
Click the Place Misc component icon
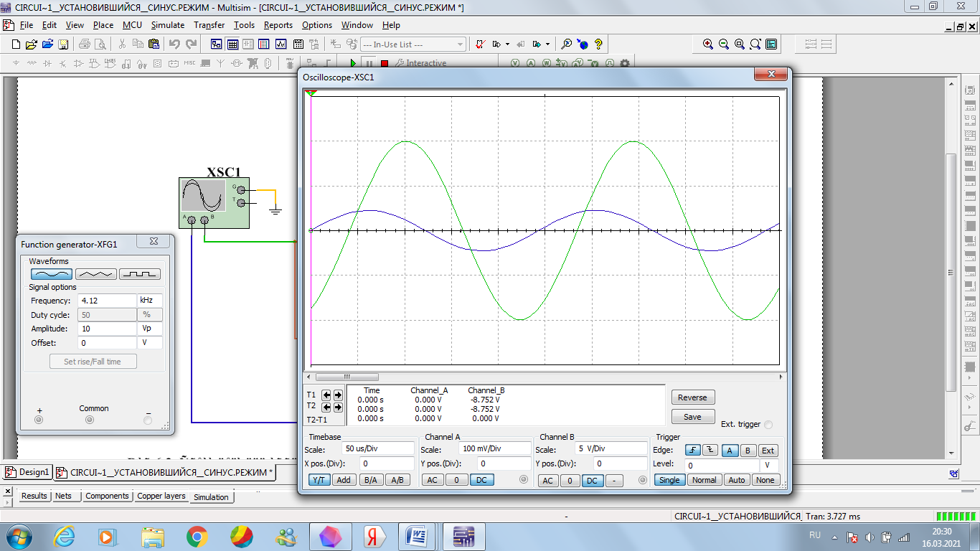click(x=189, y=63)
